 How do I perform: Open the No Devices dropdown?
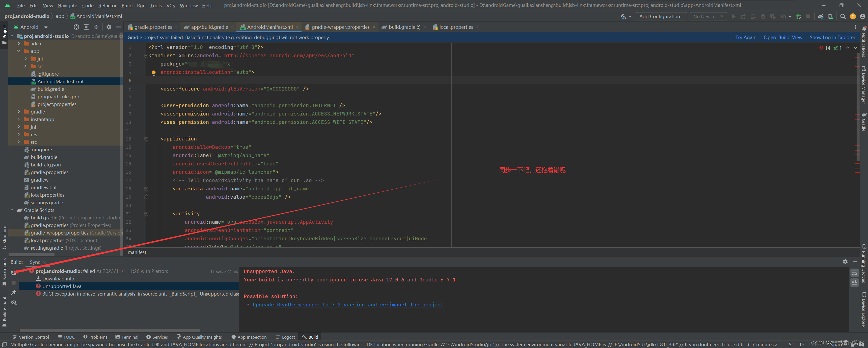[x=708, y=16]
